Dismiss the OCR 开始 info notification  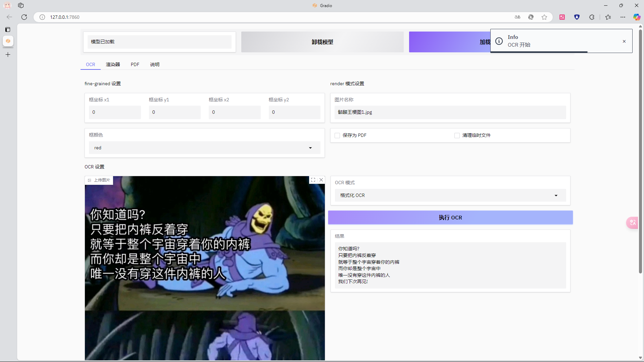pyautogui.click(x=624, y=41)
